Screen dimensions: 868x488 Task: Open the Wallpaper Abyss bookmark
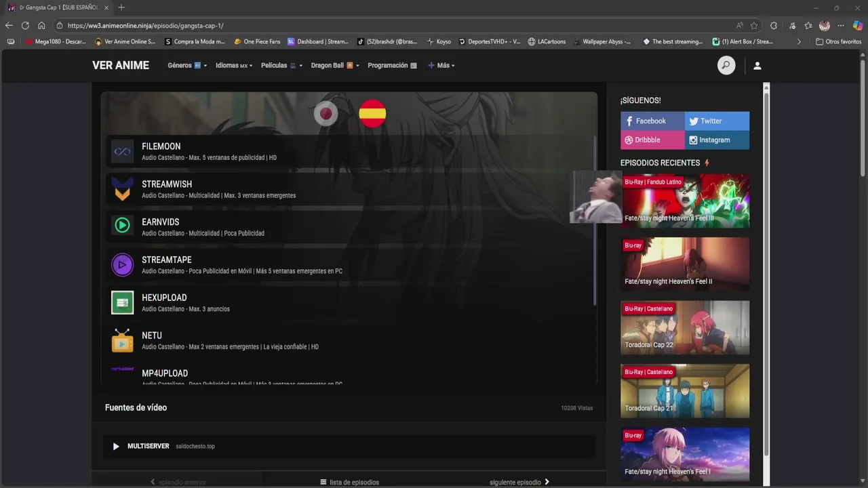[601, 41]
